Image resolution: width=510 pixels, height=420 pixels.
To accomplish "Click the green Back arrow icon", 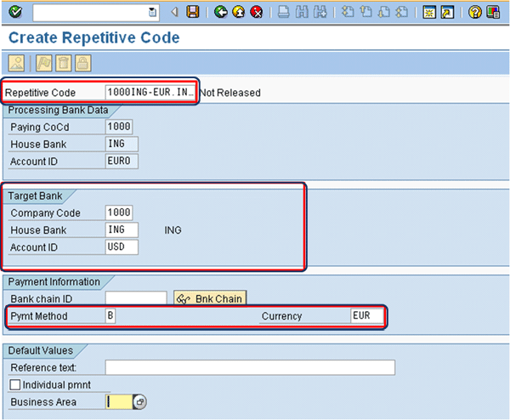I will click(220, 12).
